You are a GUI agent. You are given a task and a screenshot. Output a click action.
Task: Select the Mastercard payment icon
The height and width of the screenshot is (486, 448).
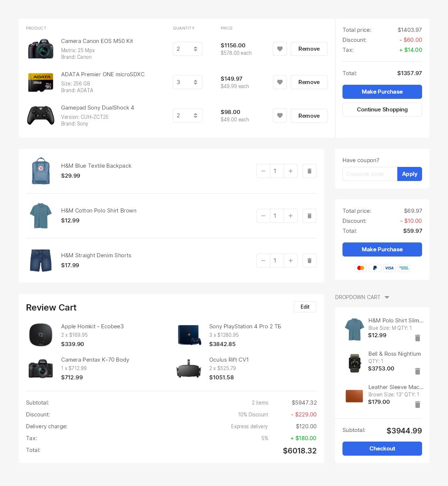tap(361, 268)
